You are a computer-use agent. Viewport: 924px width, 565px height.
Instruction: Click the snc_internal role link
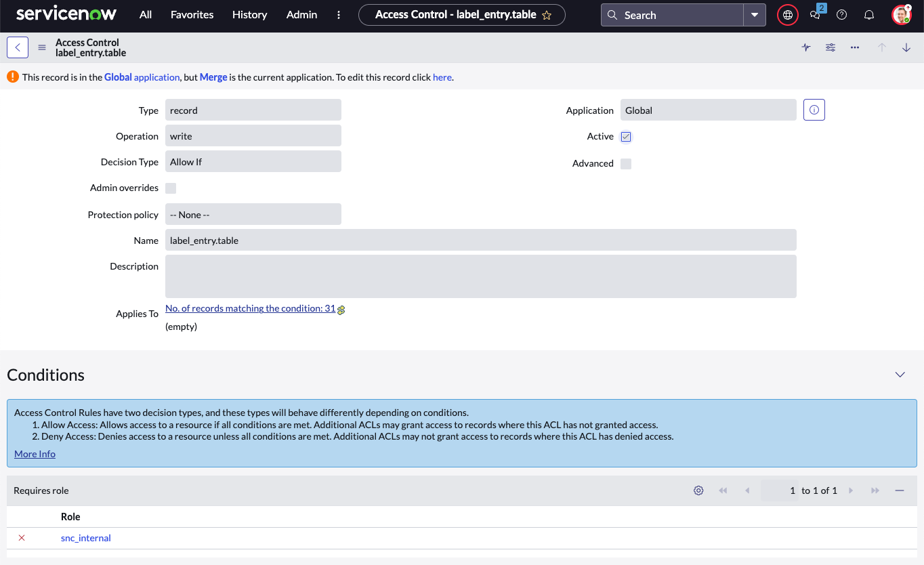[x=86, y=538]
